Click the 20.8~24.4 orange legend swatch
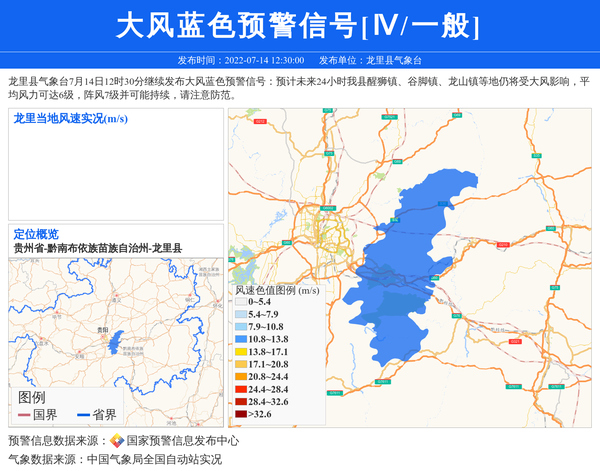Image resolution: width=600 pixels, height=471 pixels. (240, 377)
